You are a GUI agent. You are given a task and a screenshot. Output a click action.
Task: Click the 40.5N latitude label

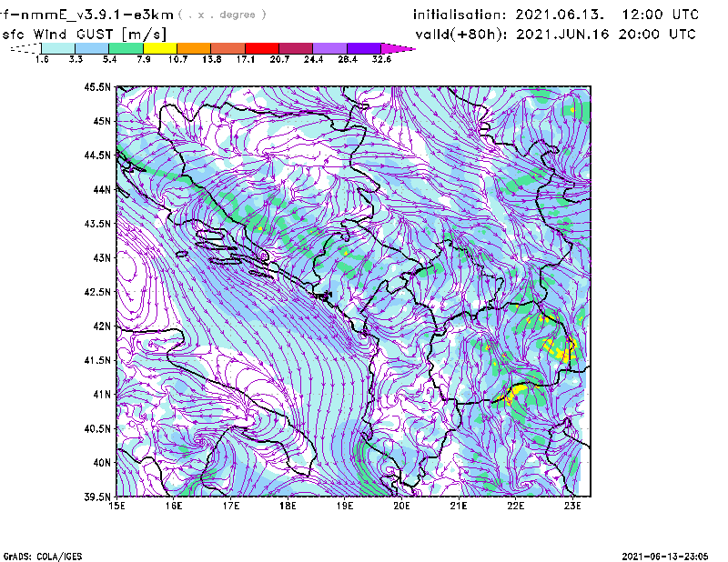click(x=97, y=429)
